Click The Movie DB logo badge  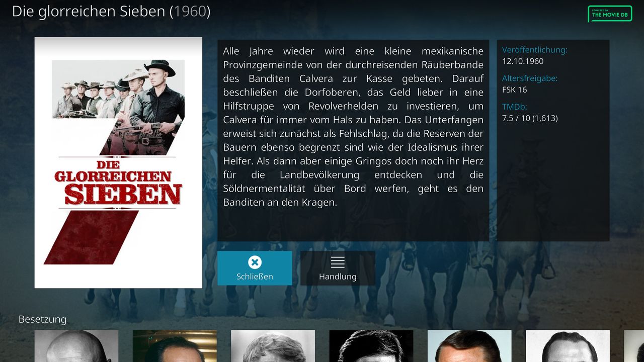pyautogui.click(x=610, y=14)
